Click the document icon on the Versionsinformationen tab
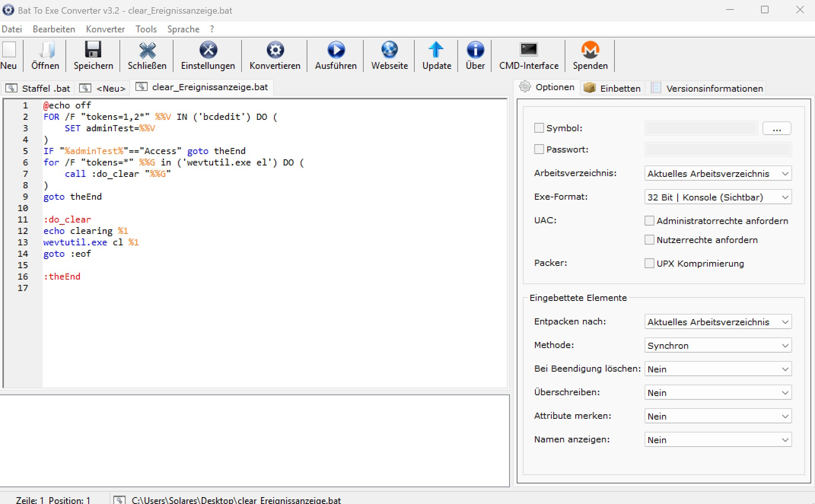The width and height of the screenshot is (815, 504). tap(656, 88)
